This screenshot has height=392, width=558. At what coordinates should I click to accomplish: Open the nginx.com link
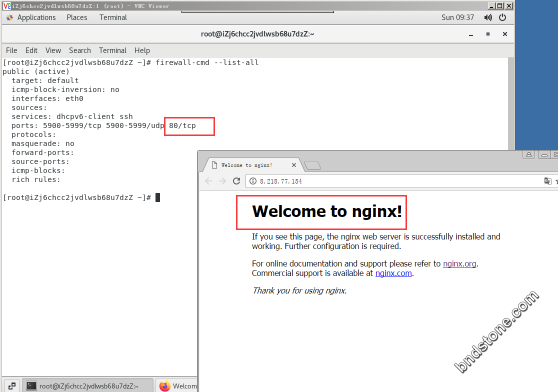(x=393, y=273)
